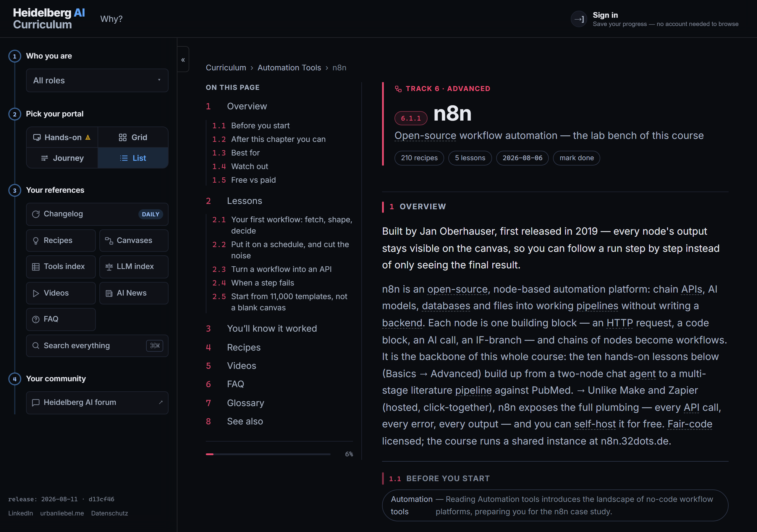This screenshot has height=532, width=757.
Task: Click the LLM index scales icon
Action: [x=109, y=267]
